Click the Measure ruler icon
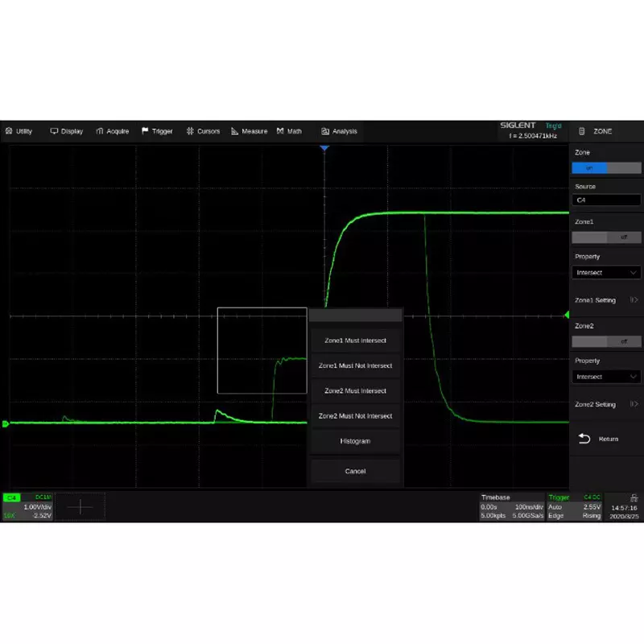644x644 pixels. pyautogui.click(x=235, y=131)
